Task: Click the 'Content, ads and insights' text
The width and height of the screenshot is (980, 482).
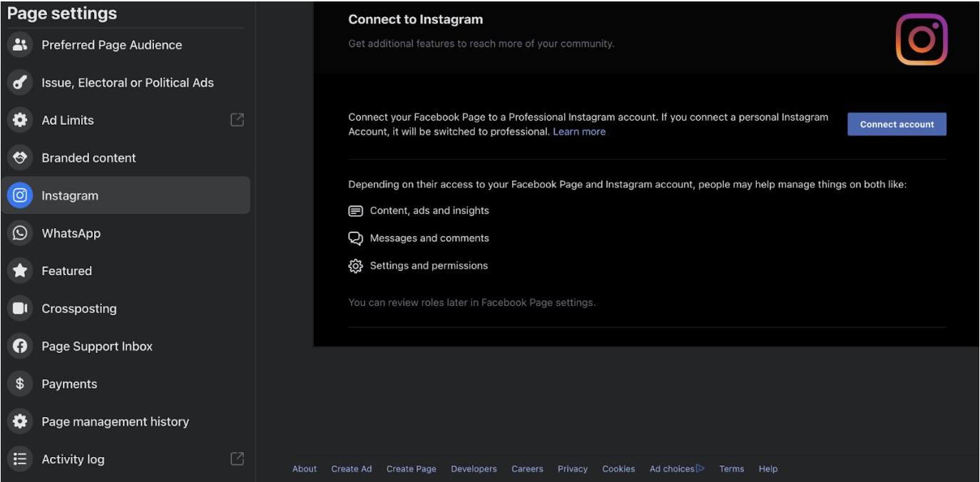Action: pyautogui.click(x=429, y=211)
